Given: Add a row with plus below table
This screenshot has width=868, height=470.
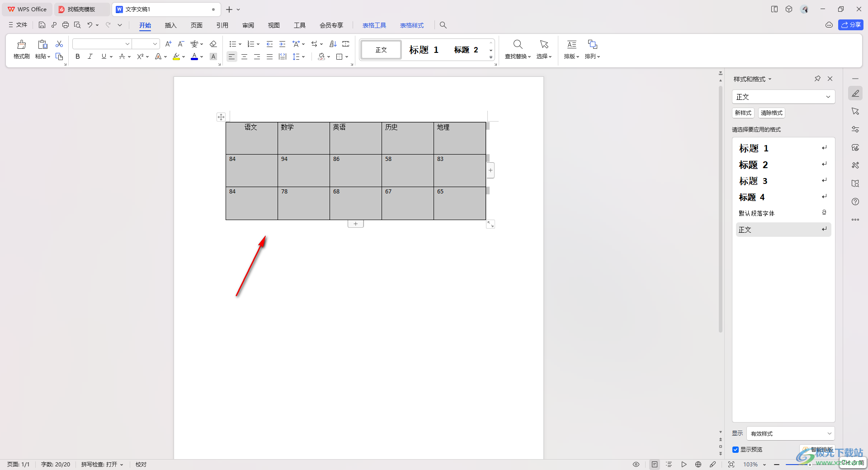Looking at the screenshot, I should [x=356, y=224].
